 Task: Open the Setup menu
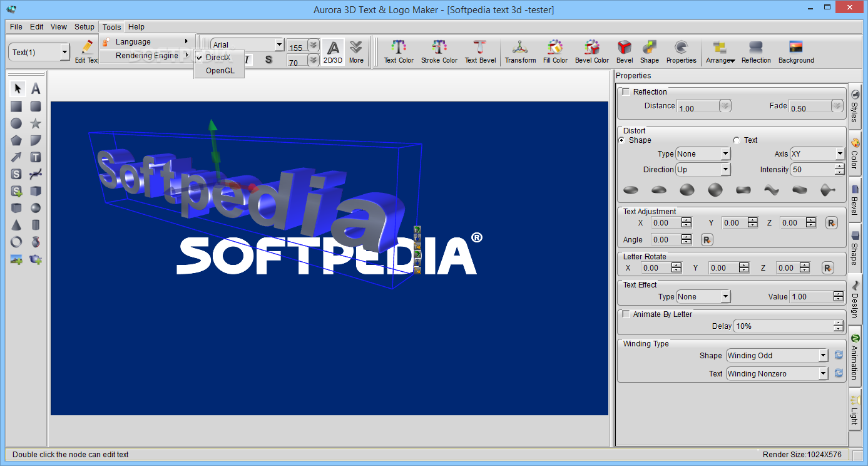pos(84,27)
